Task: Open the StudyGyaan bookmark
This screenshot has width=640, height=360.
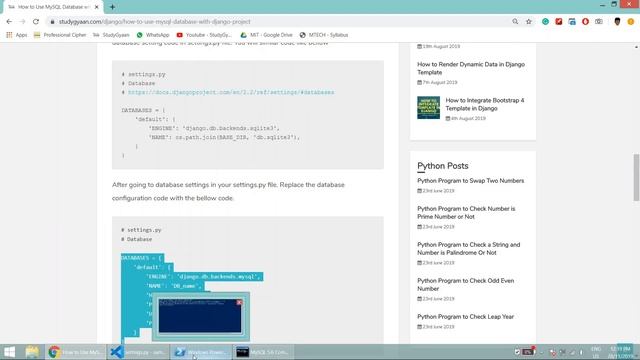Action: [111, 35]
